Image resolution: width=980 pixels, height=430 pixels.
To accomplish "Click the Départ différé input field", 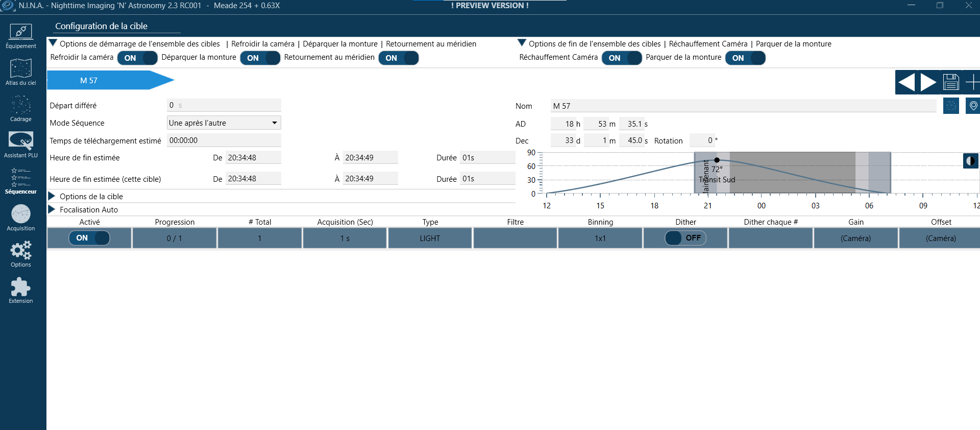I will [x=224, y=105].
